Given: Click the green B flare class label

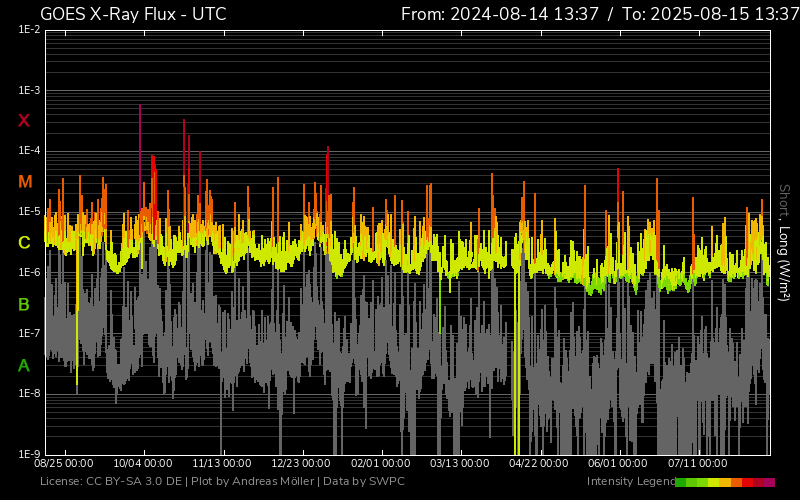Looking at the screenshot, I should (x=24, y=304).
